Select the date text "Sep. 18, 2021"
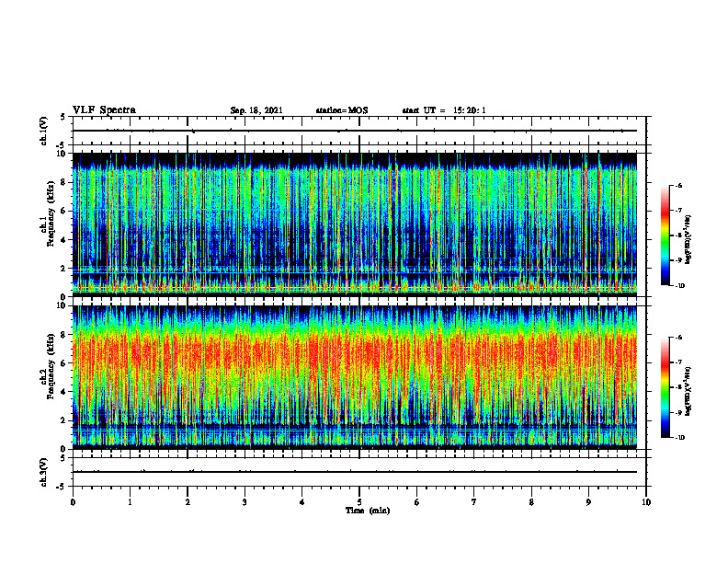The width and height of the screenshot is (728, 563). click(x=256, y=110)
